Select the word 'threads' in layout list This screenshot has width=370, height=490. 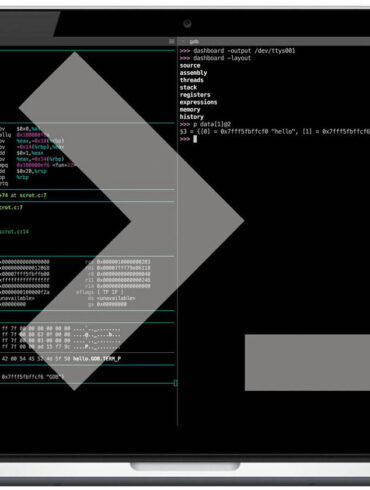(x=192, y=80)
